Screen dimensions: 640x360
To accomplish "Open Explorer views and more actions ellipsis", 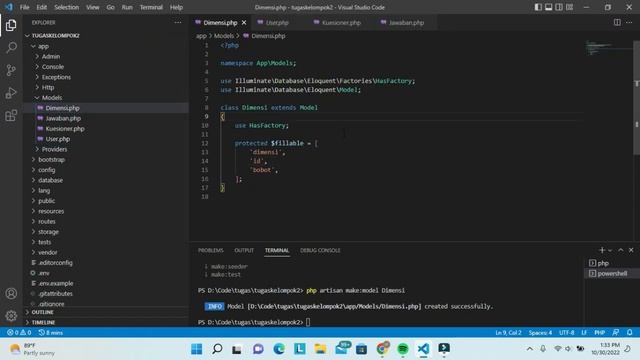I will click(x=178, y=22).
